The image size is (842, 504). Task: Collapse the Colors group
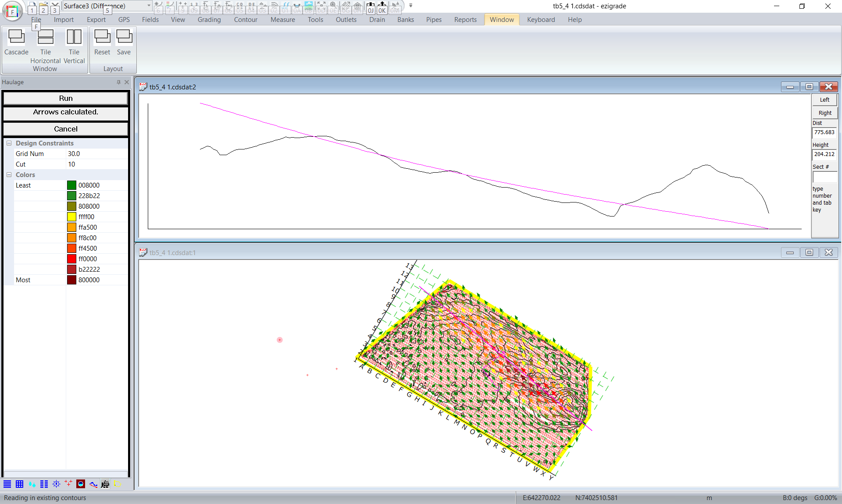9,175
